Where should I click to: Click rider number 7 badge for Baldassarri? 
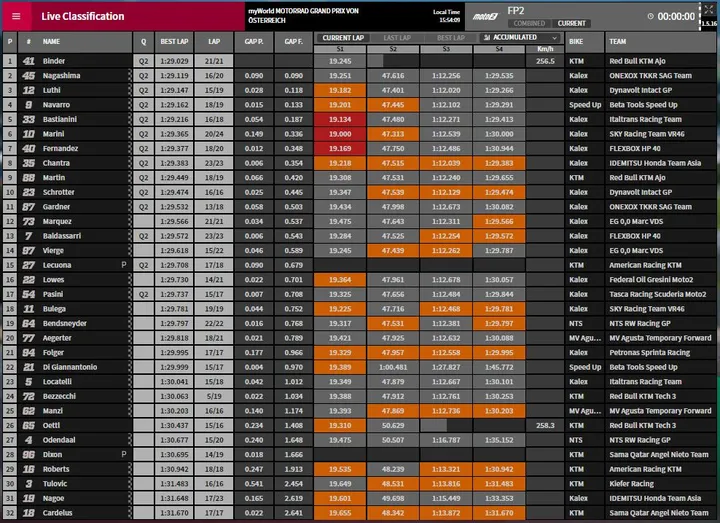pyautogui.click(x=28, y=236)
